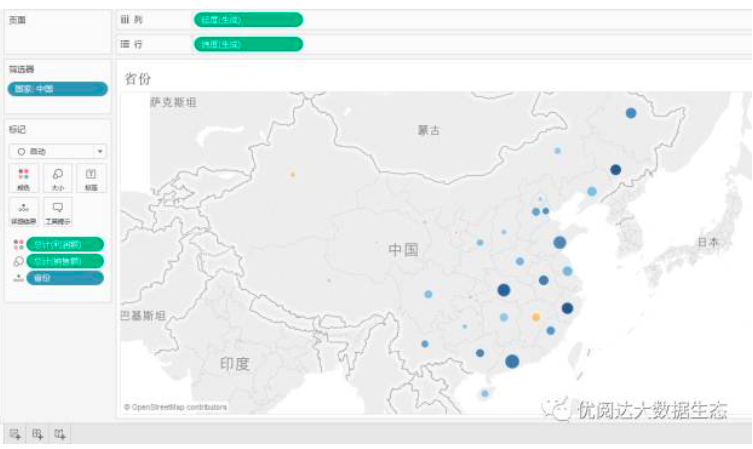Open the Detail (详细信息) marks button
The image size is (753, 449).
23,211
